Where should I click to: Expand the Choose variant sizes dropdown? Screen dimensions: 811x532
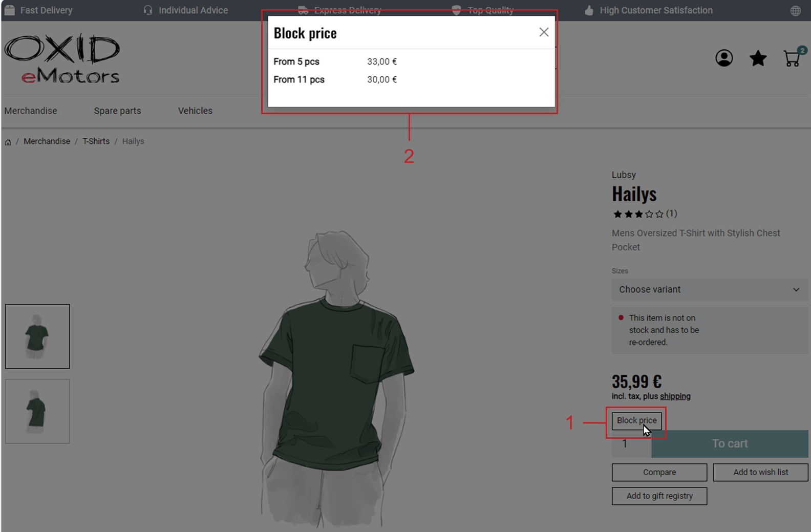(710, 289)
